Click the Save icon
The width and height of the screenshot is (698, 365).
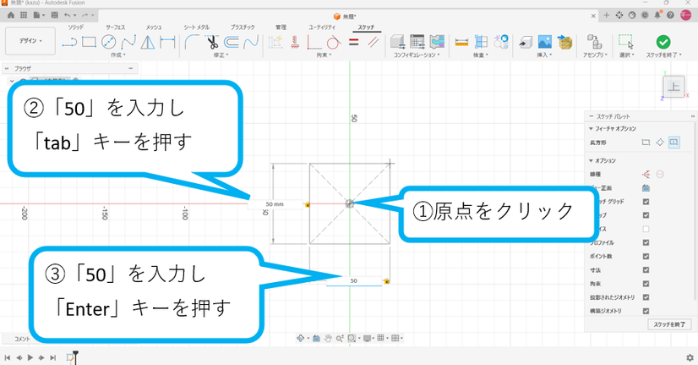tap(54, 15)
